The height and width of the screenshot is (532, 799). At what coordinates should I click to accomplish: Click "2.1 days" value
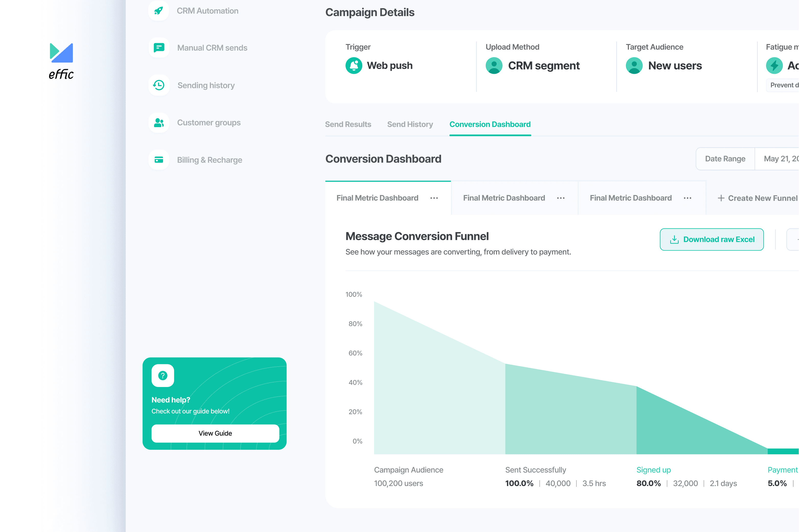tap(723, 483)
